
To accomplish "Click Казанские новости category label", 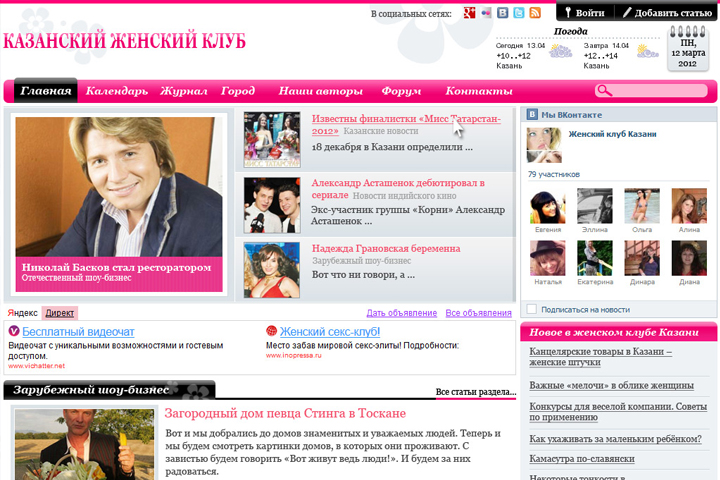I will [381, 131].
